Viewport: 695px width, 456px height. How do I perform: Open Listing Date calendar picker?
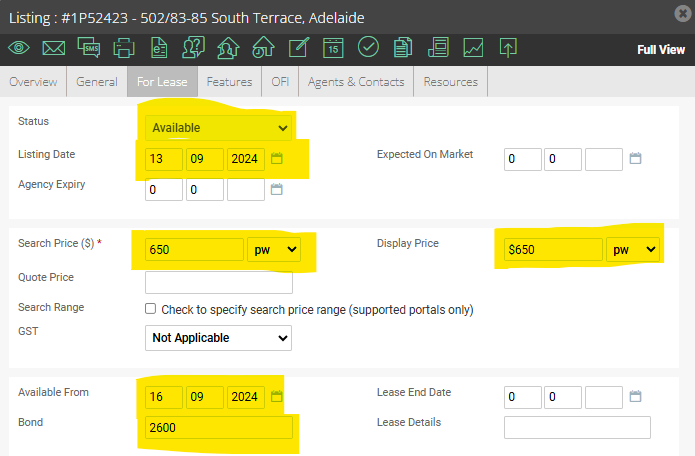pyautogui.click(x=278, y=158)
